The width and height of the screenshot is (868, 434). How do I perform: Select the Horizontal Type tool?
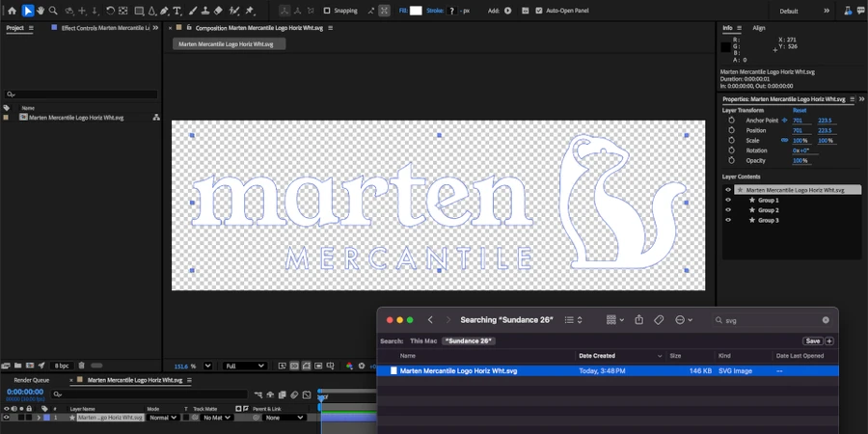[177, 11]
